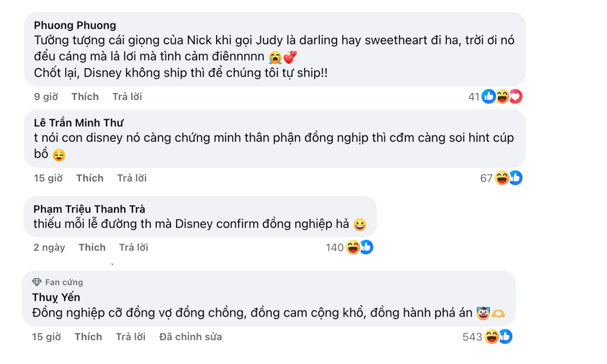The image size is (607, 364).
Task: Click the heart reaction icon on Phuong Phuong's comment
Action: [516, 97]
